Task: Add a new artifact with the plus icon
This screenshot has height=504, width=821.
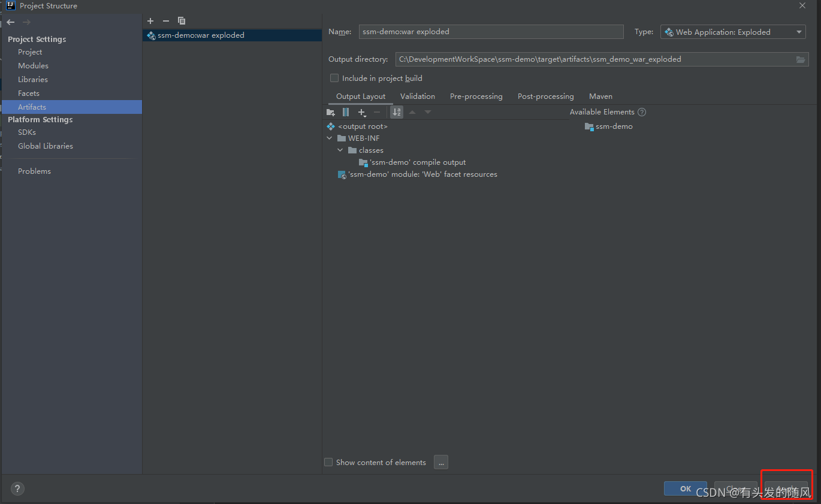Action: (150, 21)
